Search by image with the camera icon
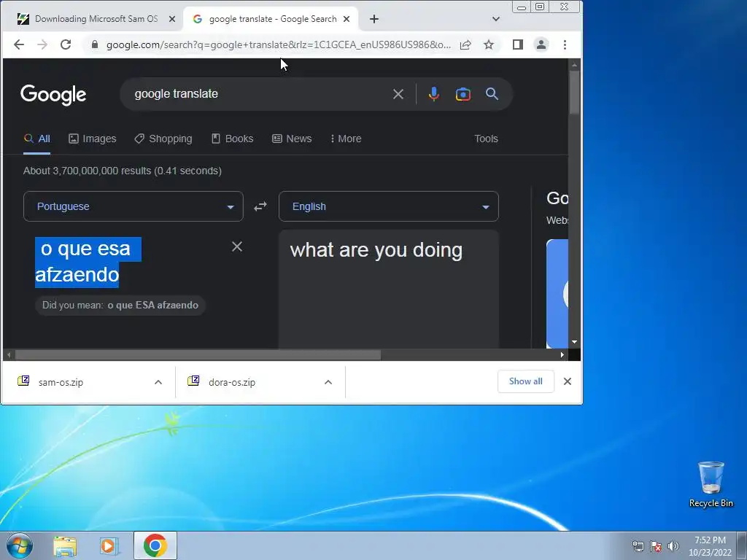This screenshot has width=747, height=560. 463,94
